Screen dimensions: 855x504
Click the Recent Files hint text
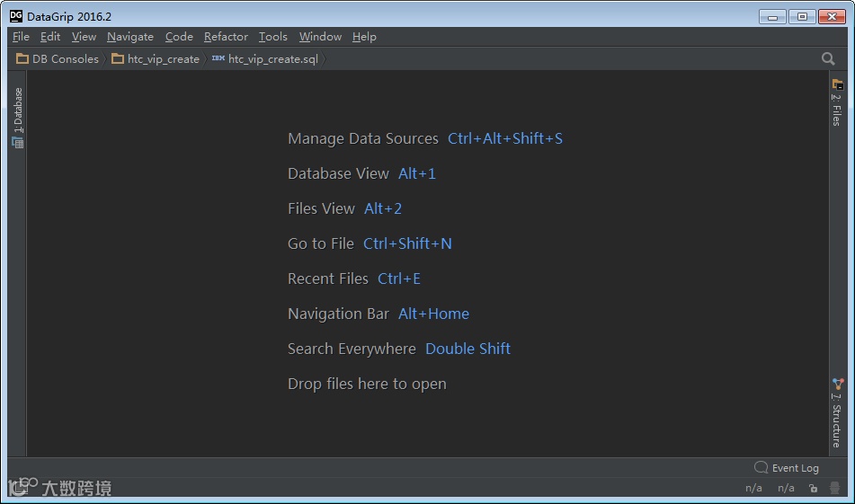(x=328, y=279)
